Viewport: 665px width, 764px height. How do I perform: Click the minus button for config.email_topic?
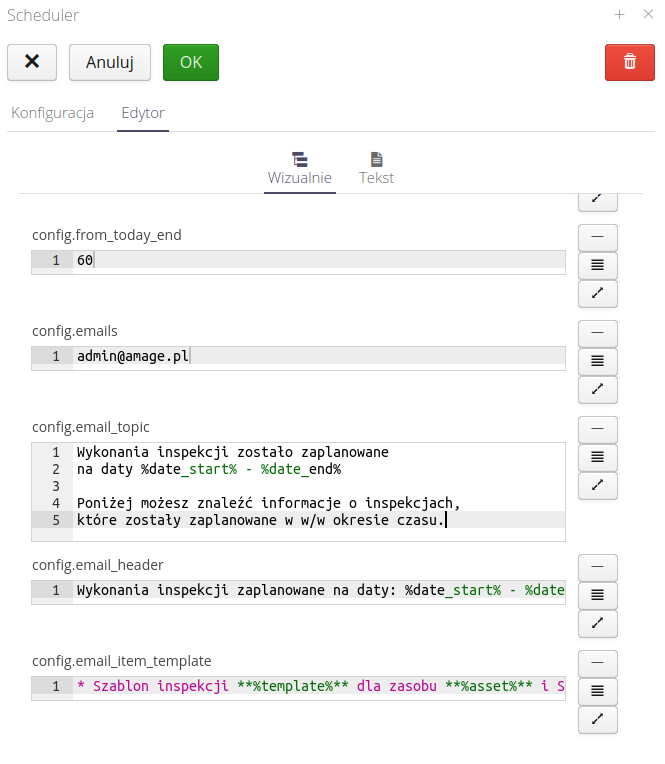(x=597, y=430)
